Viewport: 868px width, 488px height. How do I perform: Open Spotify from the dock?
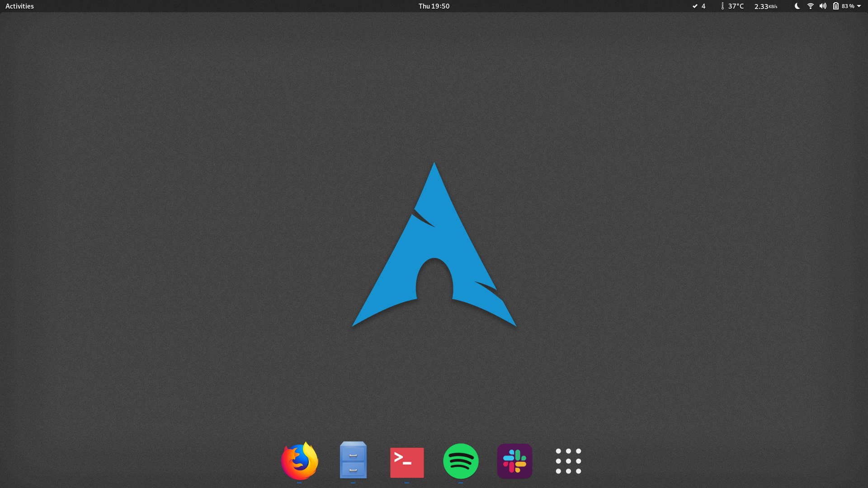pyautogui.click(x=461, y=461)
